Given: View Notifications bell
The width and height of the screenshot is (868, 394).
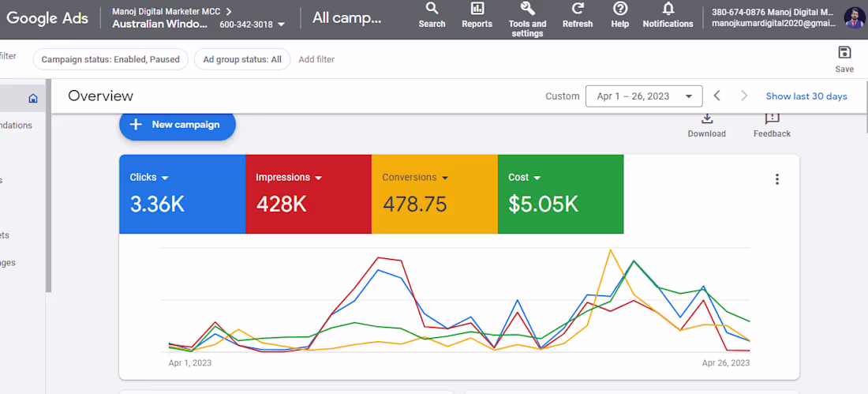Looking at the screenshot, I should (668, 15).
